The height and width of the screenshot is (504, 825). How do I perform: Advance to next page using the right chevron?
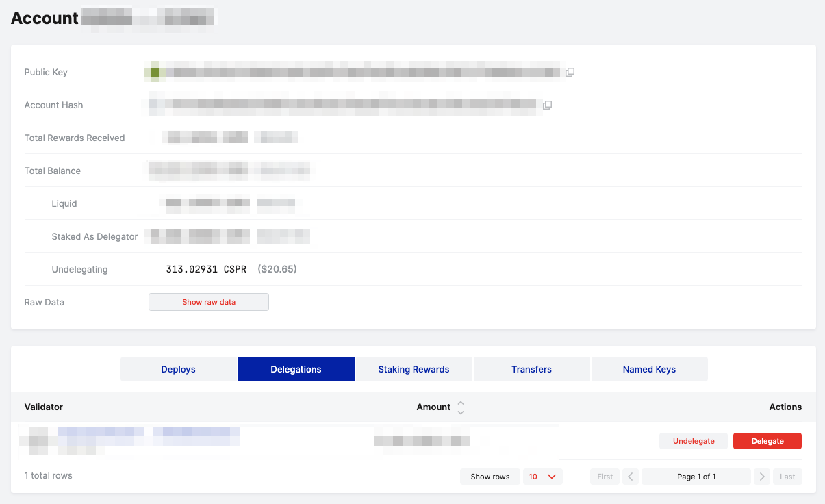761,477
